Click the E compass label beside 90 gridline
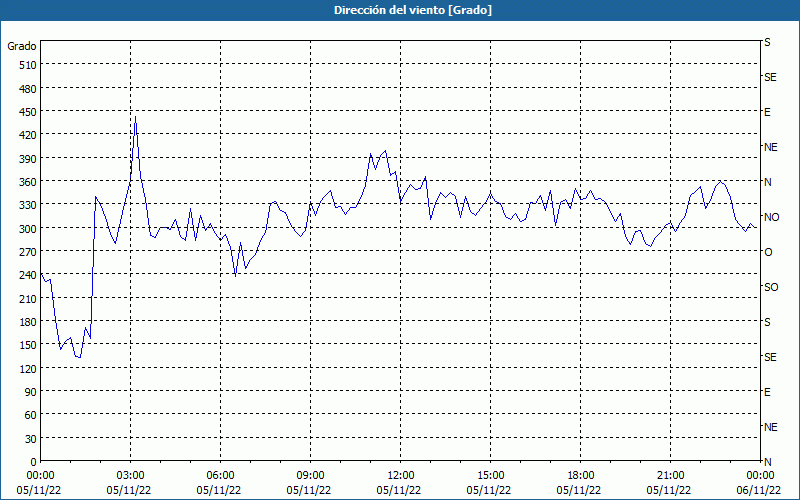800x500 pixels. (x=767, y=392)
